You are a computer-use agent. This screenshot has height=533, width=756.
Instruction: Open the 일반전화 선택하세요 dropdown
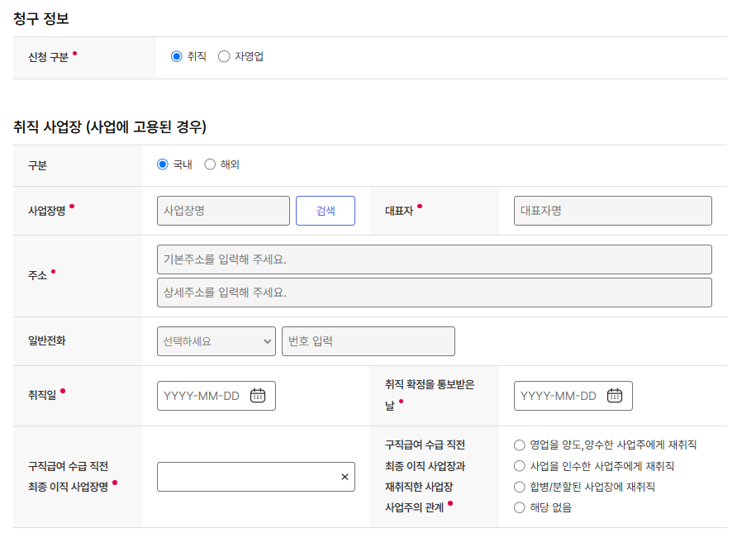click(216, 341)
